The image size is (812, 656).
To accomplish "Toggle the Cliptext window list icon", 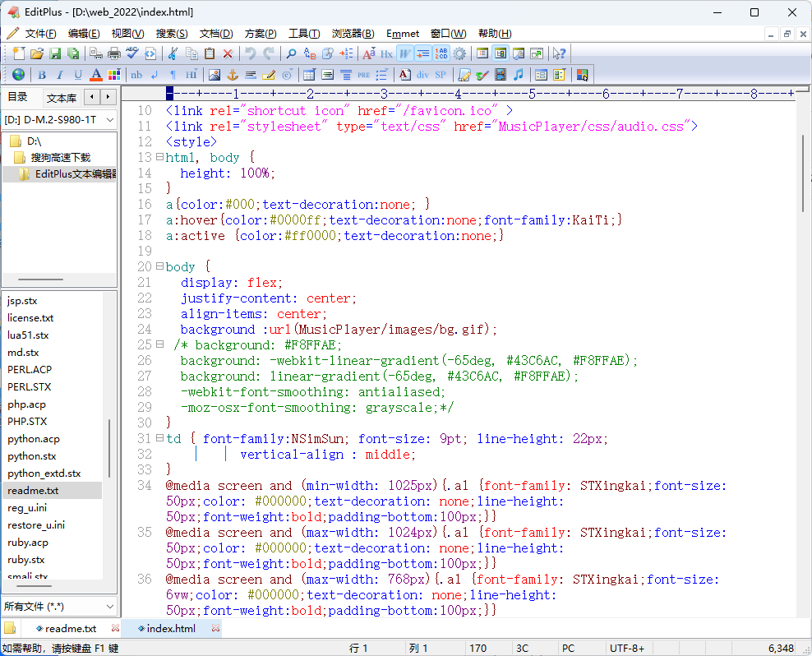I will pos(482,53).
